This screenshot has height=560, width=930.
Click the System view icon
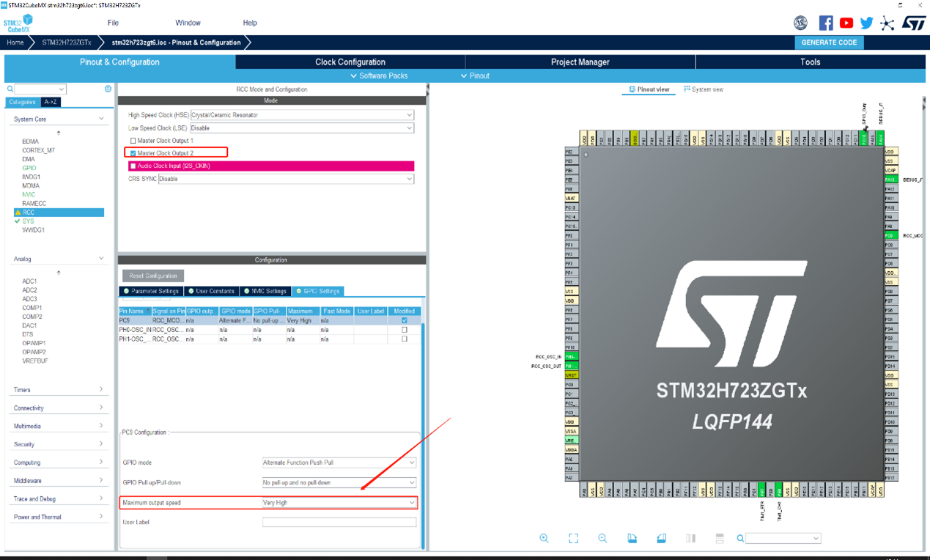coord(687,89)
